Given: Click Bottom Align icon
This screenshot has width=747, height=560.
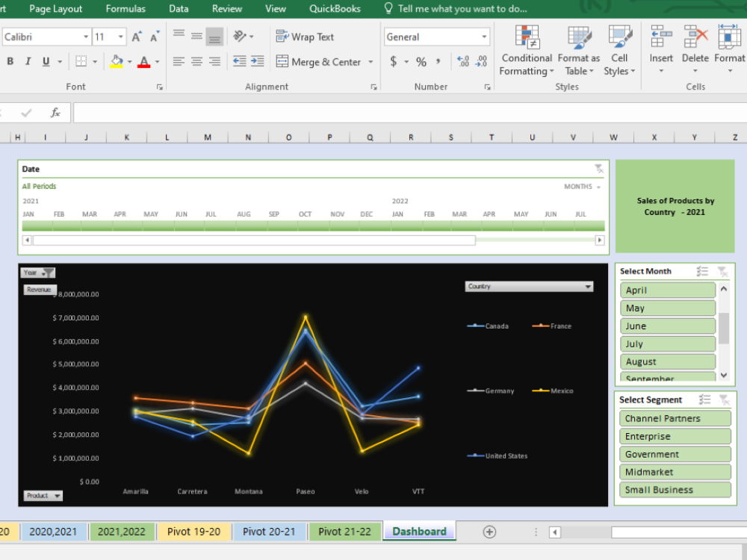Looking at the screenshot, I should point(214,36).
